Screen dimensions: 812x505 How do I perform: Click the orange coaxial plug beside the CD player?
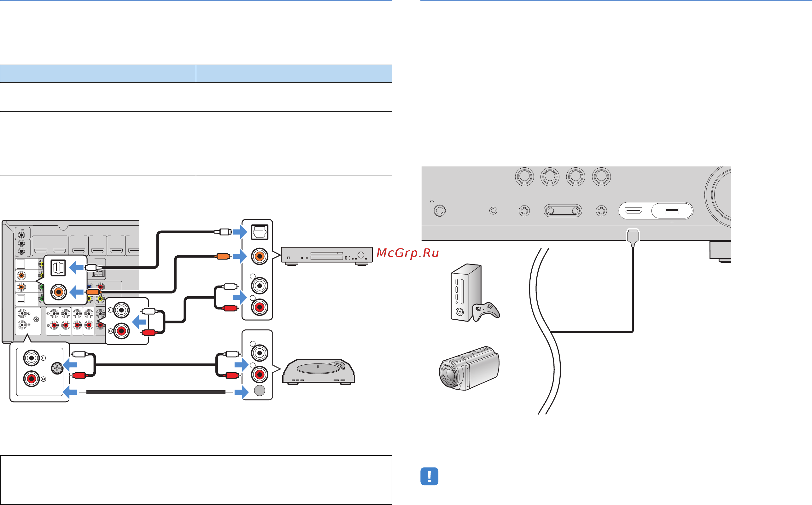pos(223,256)
